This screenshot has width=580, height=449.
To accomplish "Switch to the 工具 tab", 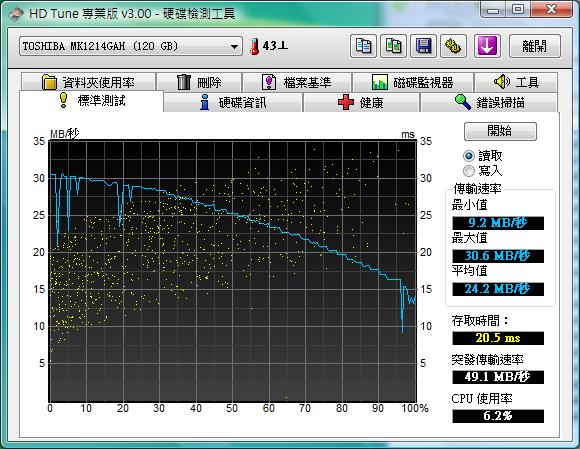I will point(516,82).
